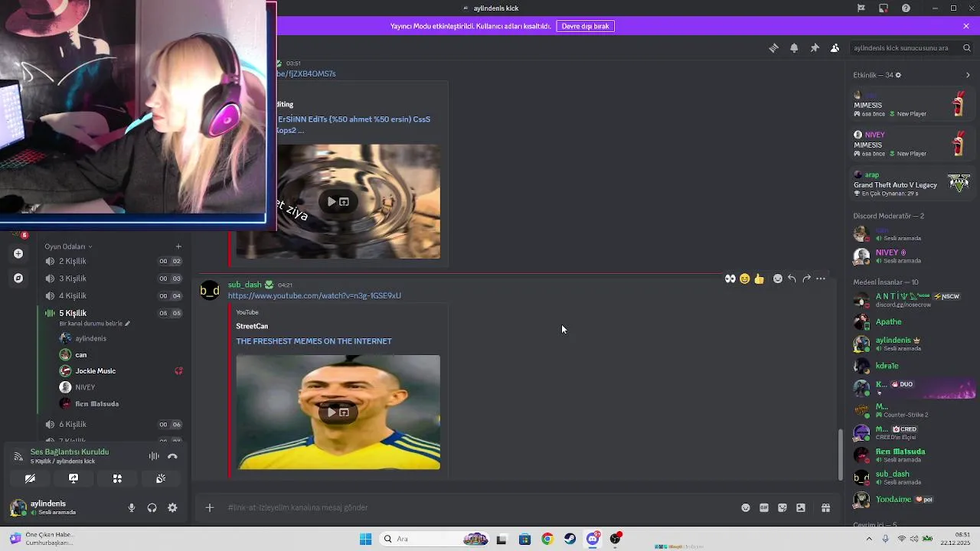Collapse the Oyun Odaları category
Image resolution: width=980 pixels, height=551 pixels.
pos(68,246)
